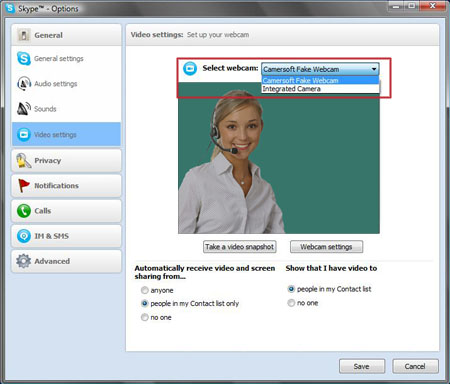Click the General section key icon
The width and height of the screenshot is (450, 384).
pos(24,35)
